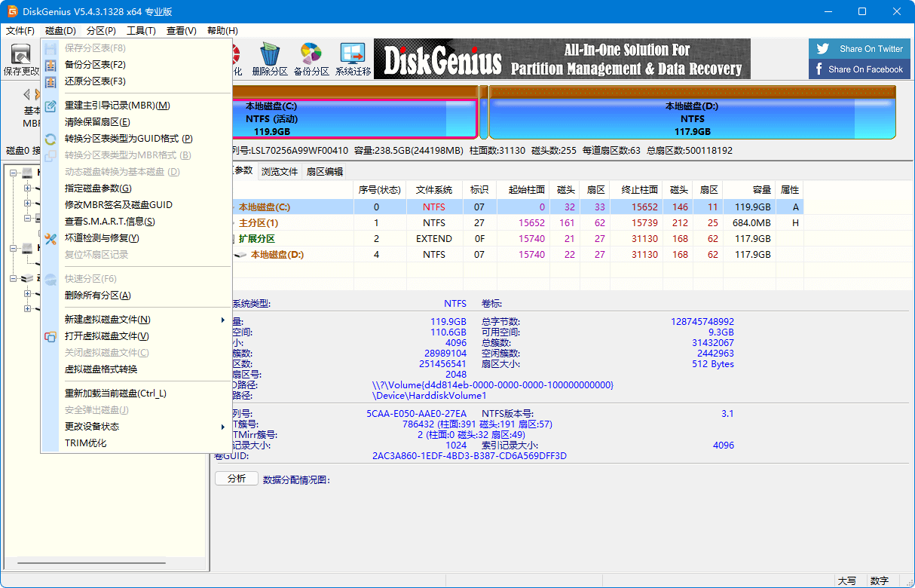The width and height of the screenshot is (915, 588).
Task: Select 删除所有分区(A) menu entry
Action: [136, 296]
